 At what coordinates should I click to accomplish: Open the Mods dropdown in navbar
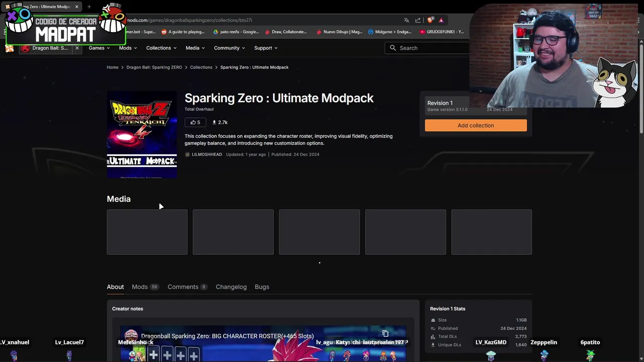(128, 48)
